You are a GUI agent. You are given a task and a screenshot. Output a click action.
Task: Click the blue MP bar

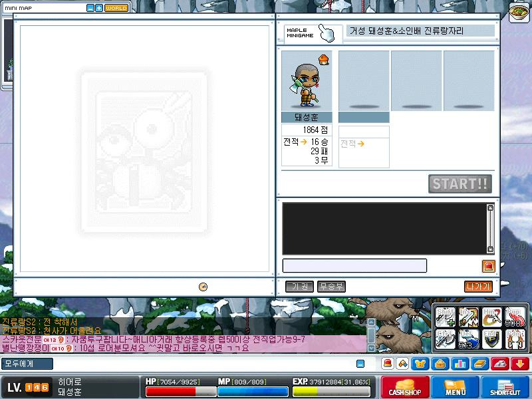click(253, 392)
